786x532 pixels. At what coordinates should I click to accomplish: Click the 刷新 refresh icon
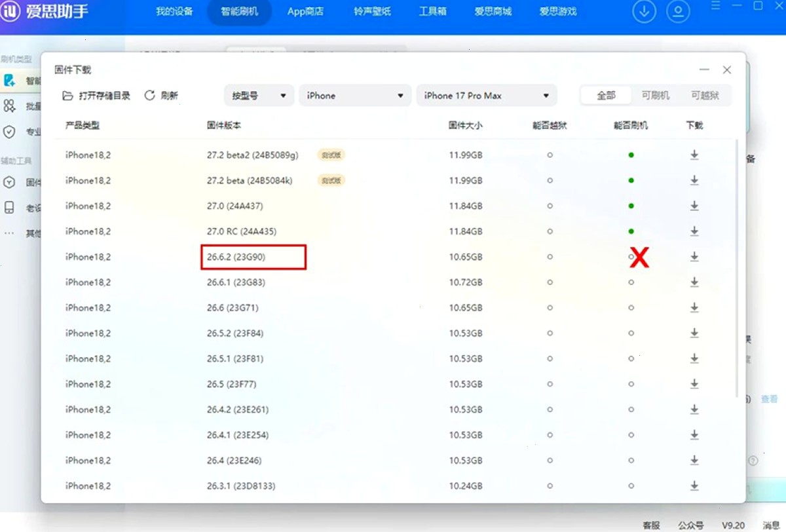[149, 96]
